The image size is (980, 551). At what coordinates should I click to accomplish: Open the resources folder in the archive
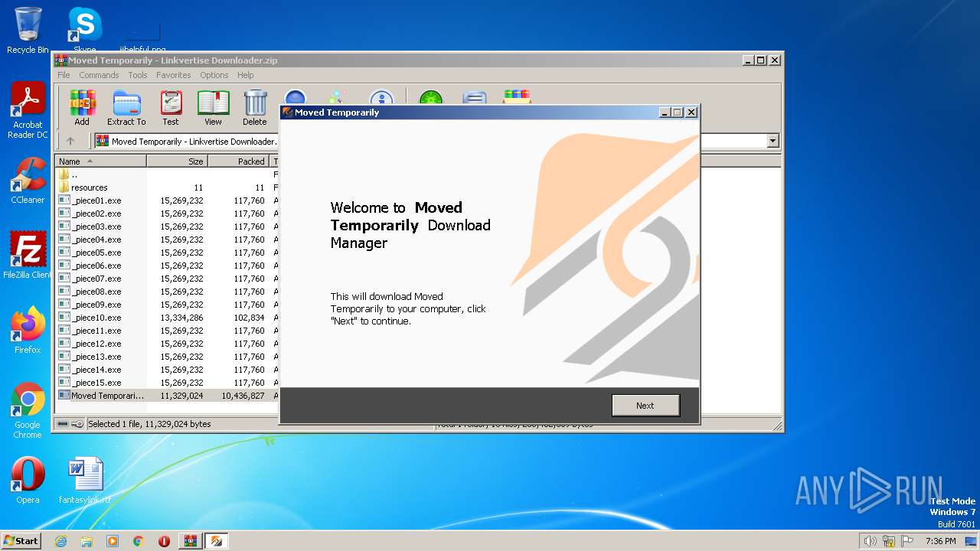(89, 187)
